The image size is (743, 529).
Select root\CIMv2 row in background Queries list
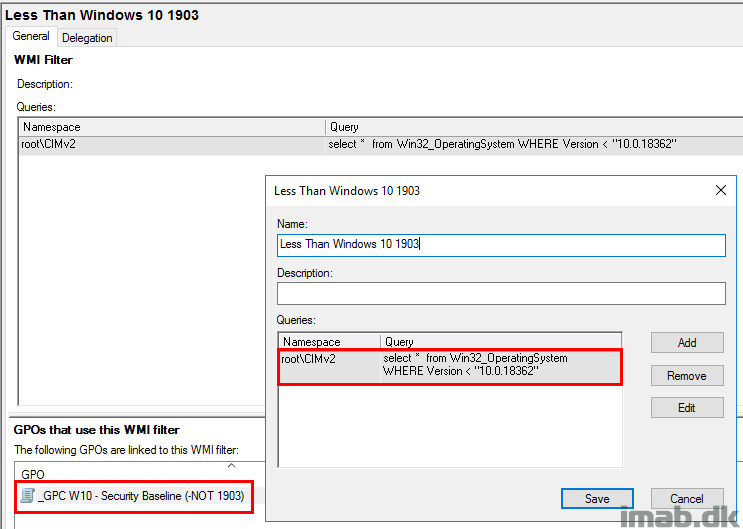pos(381,145)
